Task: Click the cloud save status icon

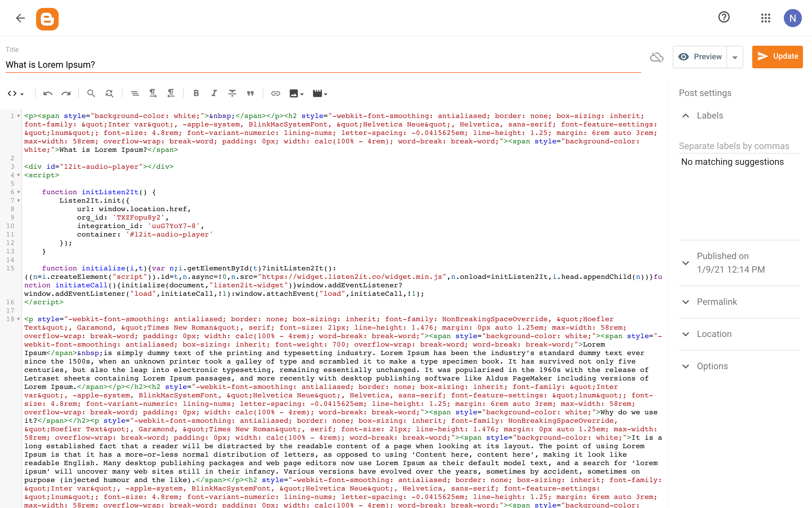Action: click(657, 57)
